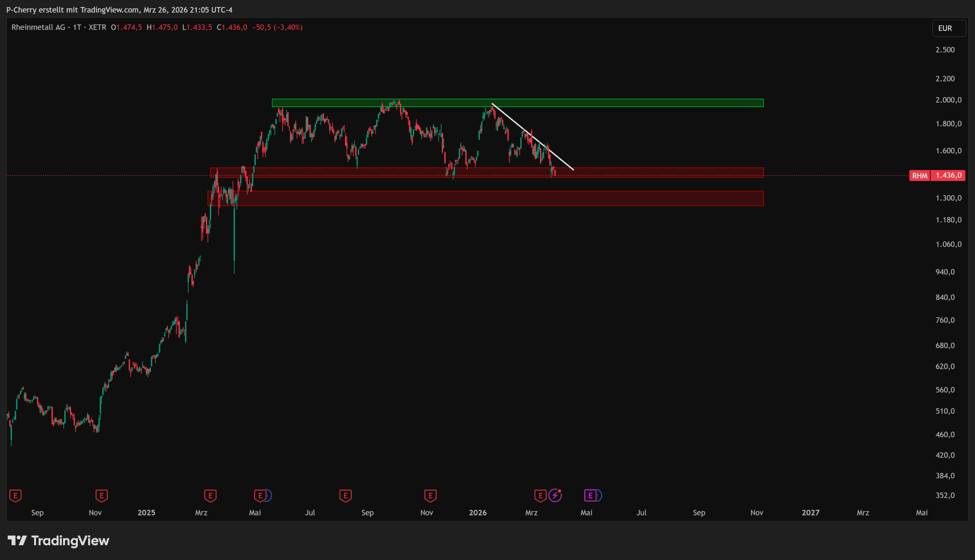Screen dimensions: 975x560
Task: Click the Rheinmetall AG symbol title
Action: (38, 27)
